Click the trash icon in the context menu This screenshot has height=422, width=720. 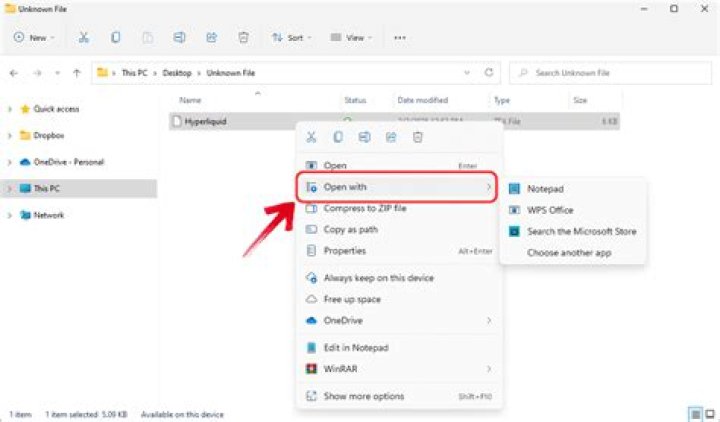click(x=418, y=137)
